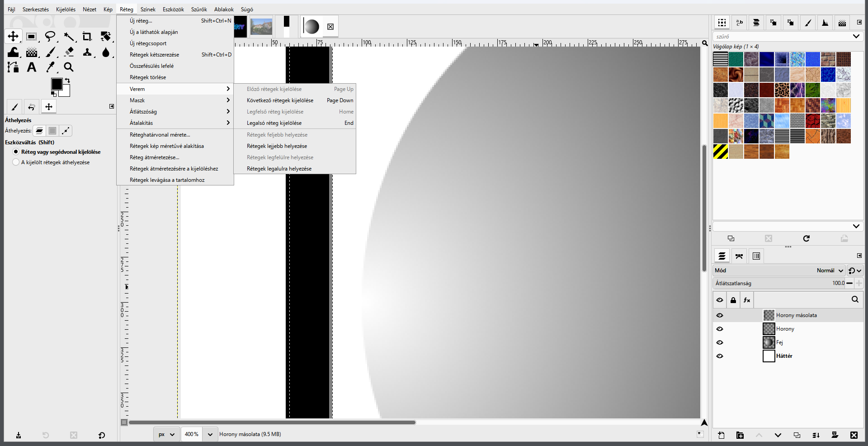Viewport: 868px width, 446px height.
Task: Create a new layer from layers panel
Action: pos(721,435)
